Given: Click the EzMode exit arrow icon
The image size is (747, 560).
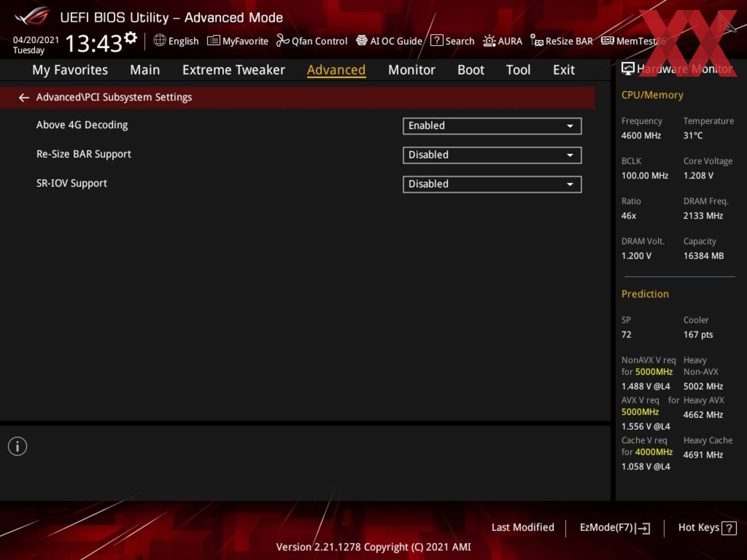Looking at the screenshot, I should coord(643,528).
